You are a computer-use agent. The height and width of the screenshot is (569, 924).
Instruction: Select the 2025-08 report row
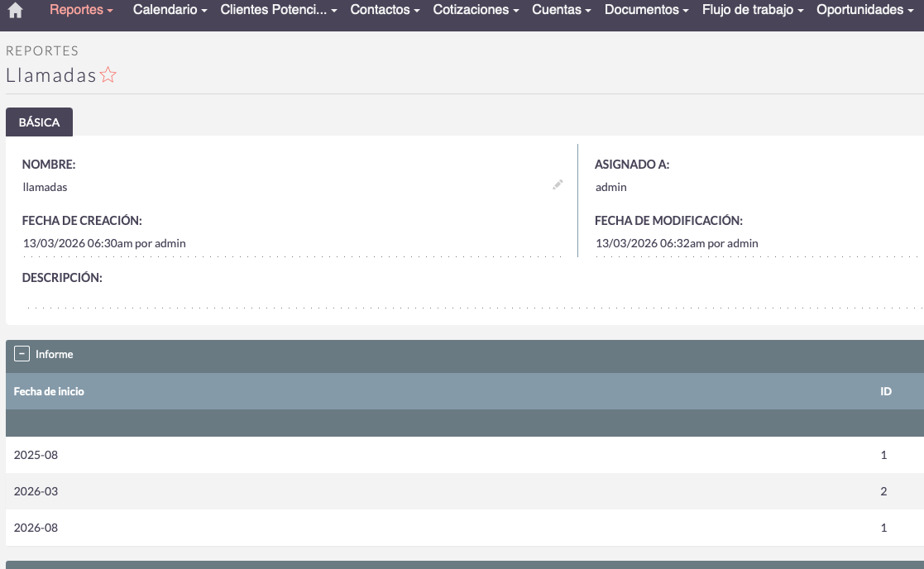[x=36, y=455]
